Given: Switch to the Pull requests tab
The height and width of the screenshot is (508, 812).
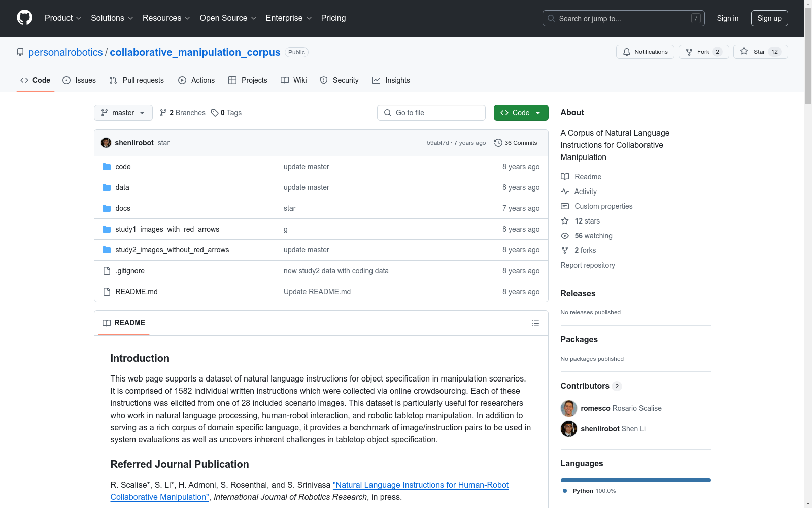Looking at the screenshot, I should click(x=137, y=80).
